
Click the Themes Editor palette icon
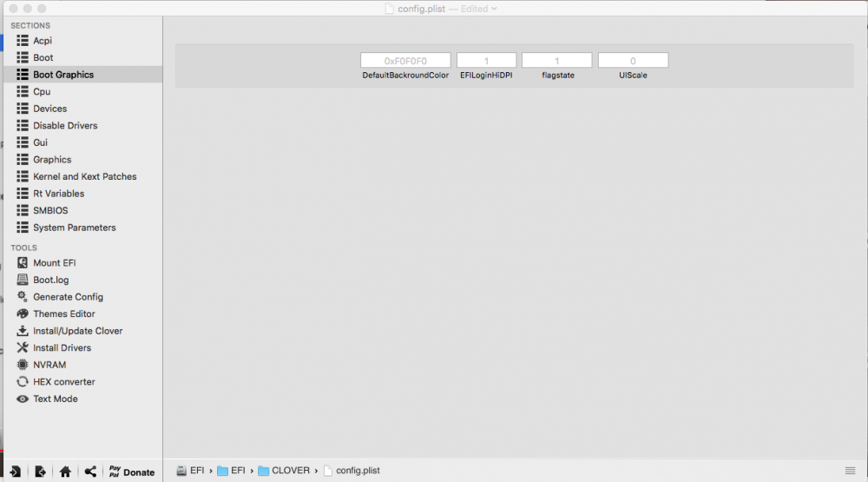tap(23, 314)
